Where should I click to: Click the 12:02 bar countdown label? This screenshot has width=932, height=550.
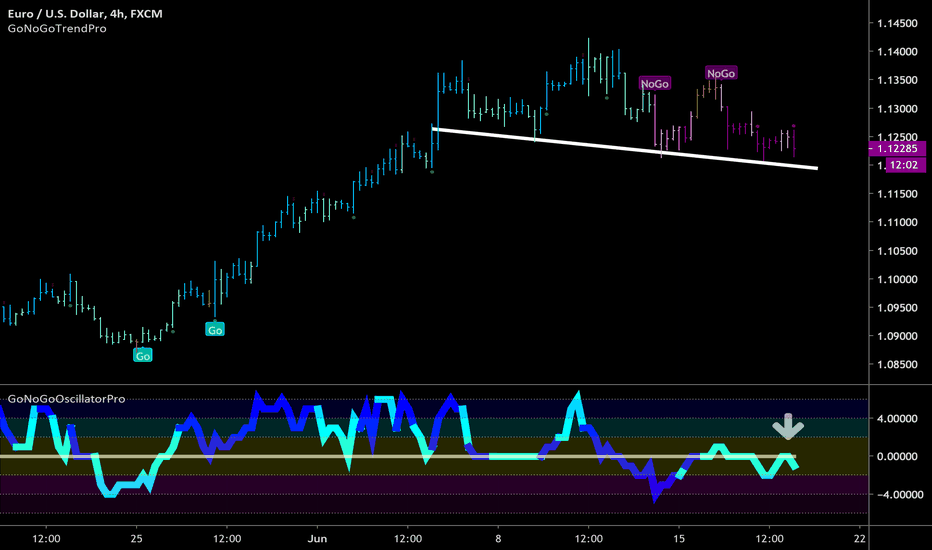pos(905,165)
